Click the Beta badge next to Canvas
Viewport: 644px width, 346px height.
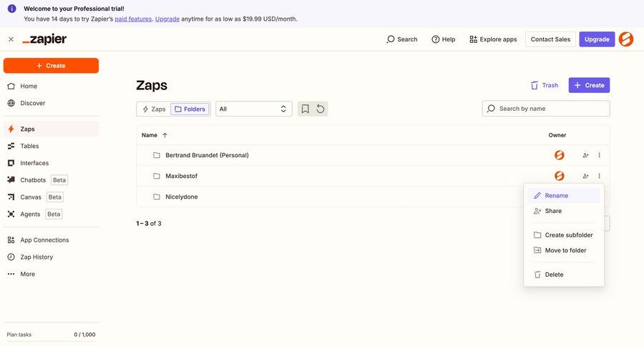55,197
